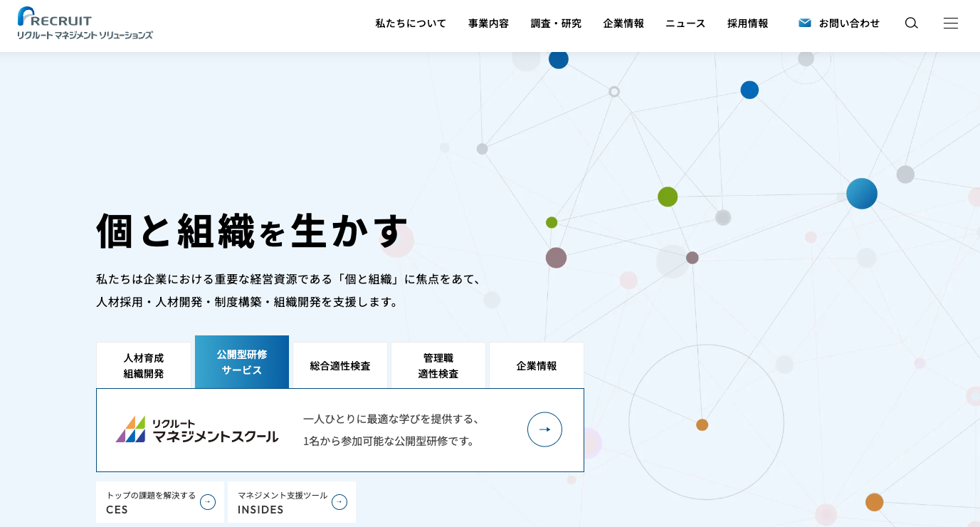980x527 pixels.
Task: Open the ニュース menu item
Action: point(685,23)
